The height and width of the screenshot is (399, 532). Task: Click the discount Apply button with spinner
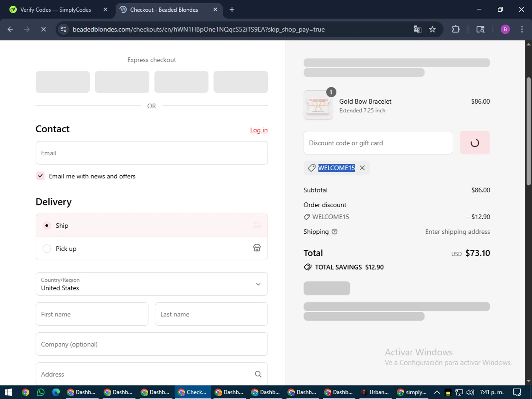pos(475,143)
